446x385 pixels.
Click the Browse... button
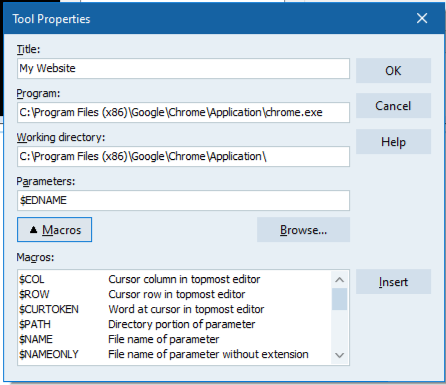303,230
